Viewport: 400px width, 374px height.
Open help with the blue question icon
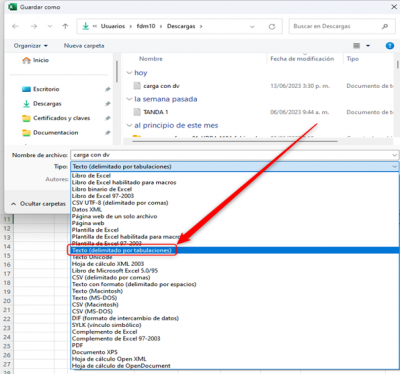tap(389, 46)
